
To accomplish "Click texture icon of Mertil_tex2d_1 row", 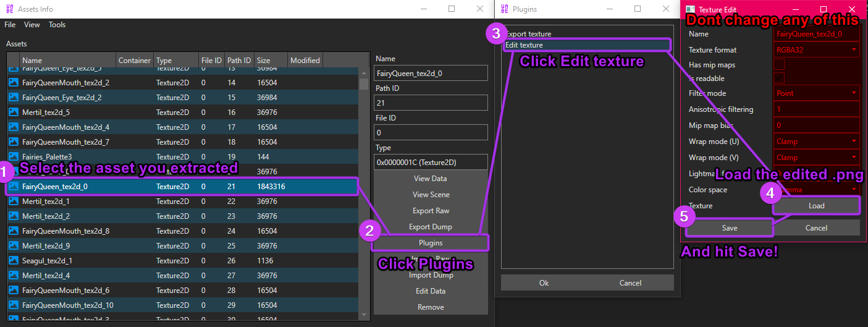I will [14, 201].
